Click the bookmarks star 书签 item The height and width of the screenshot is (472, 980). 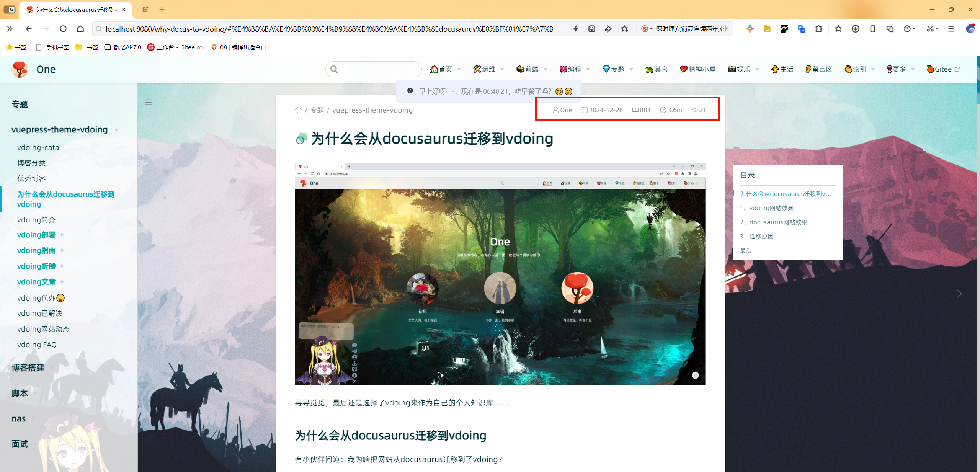16,47
